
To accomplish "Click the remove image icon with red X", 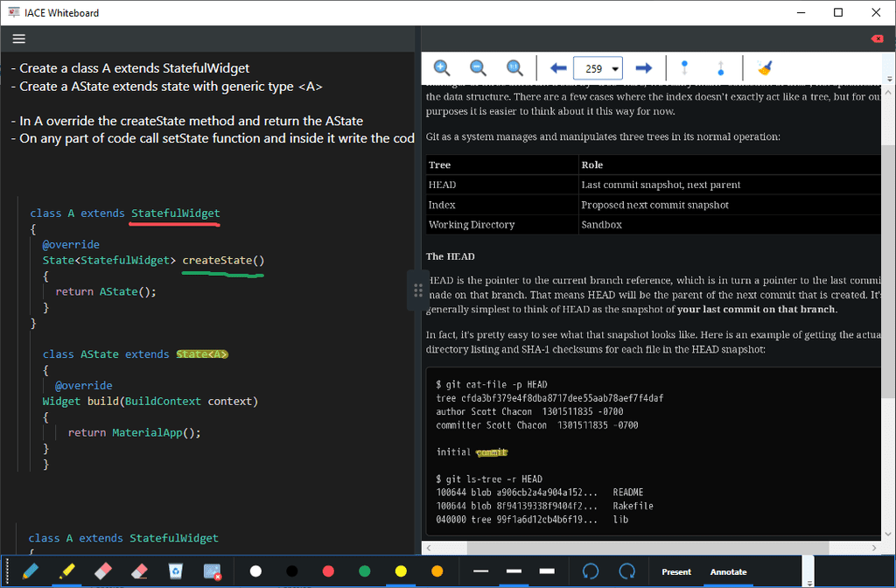I will (x=212, y=571).
